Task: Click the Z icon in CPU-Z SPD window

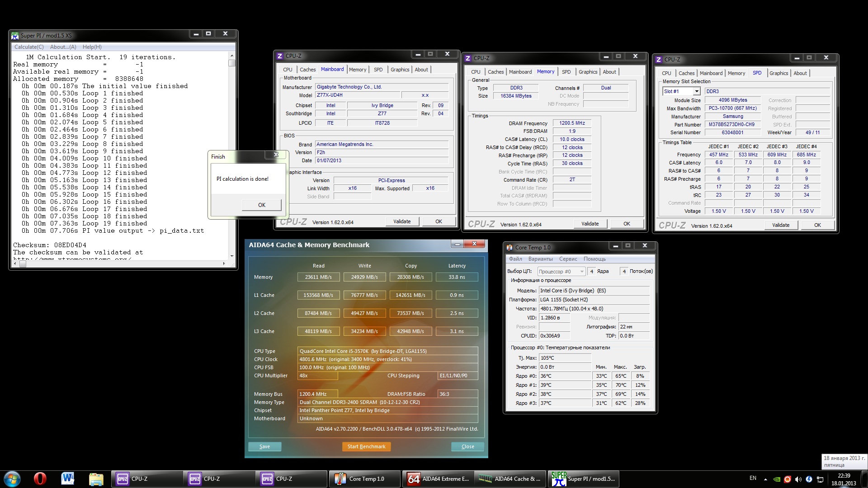Action: pos(659,60)
